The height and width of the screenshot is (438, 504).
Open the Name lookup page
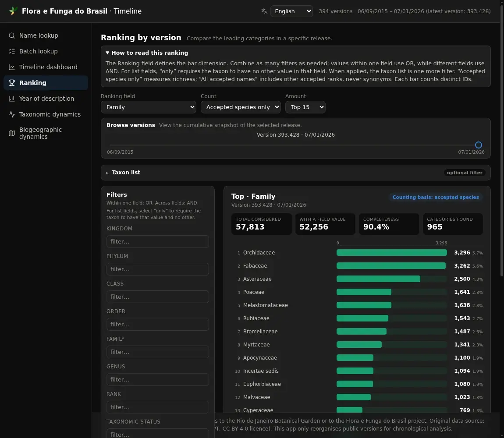point(46,35)
